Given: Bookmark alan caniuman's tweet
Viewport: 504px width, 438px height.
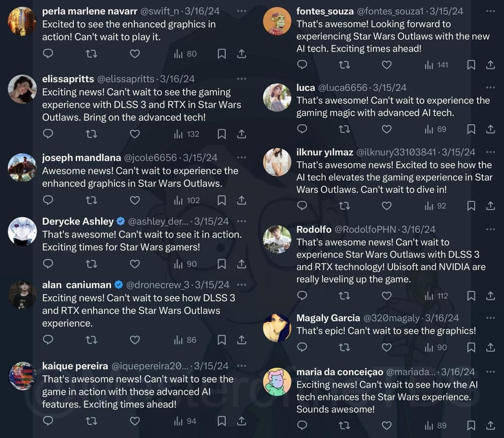Looking at the screenshot, I should coord(222,340).
